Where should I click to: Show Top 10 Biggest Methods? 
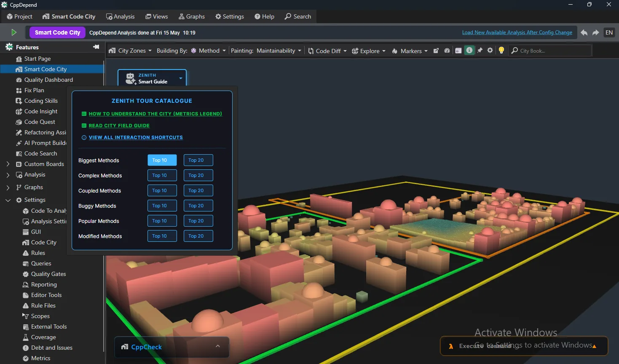point(162,160)
